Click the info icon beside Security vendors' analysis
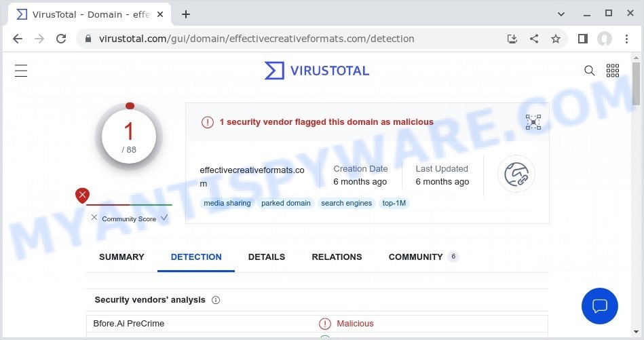 pos(216,300)
